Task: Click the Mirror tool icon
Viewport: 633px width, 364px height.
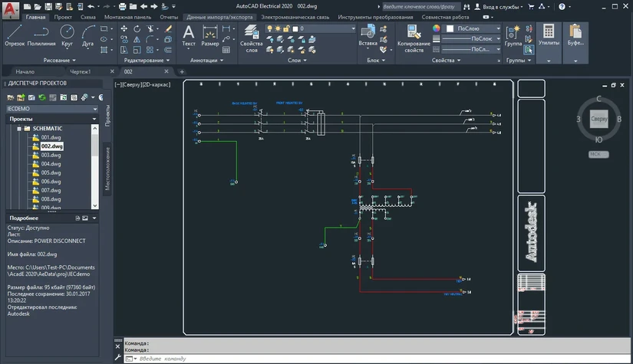Action: [137, 40]
